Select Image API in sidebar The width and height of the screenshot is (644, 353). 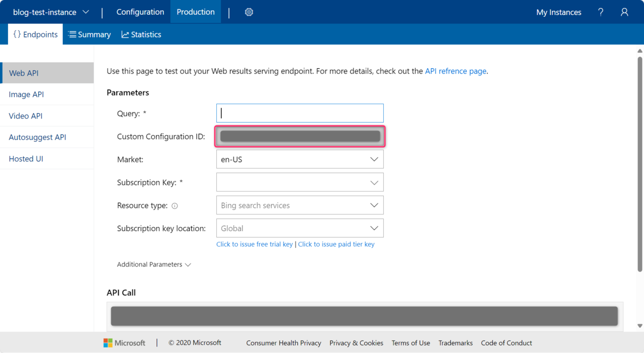(47, 94)
